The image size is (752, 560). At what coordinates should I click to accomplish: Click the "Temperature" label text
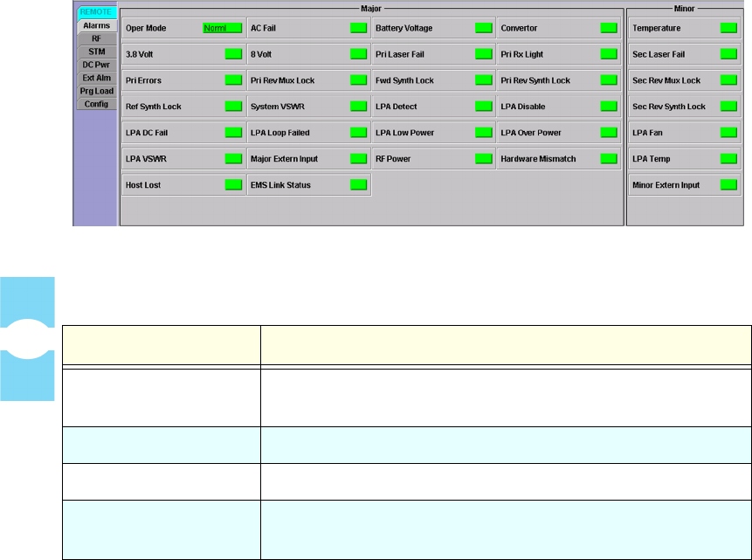(656, 28)
